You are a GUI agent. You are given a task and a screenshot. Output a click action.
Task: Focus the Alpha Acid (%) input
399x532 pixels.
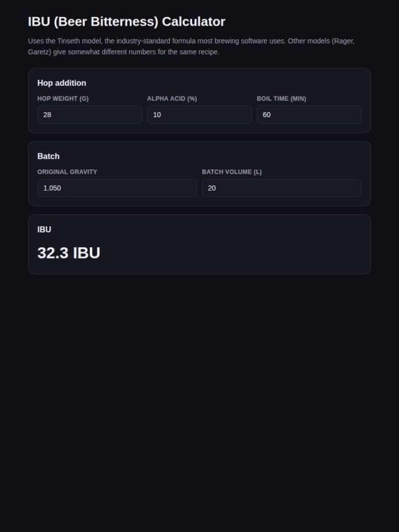[199, 115]
